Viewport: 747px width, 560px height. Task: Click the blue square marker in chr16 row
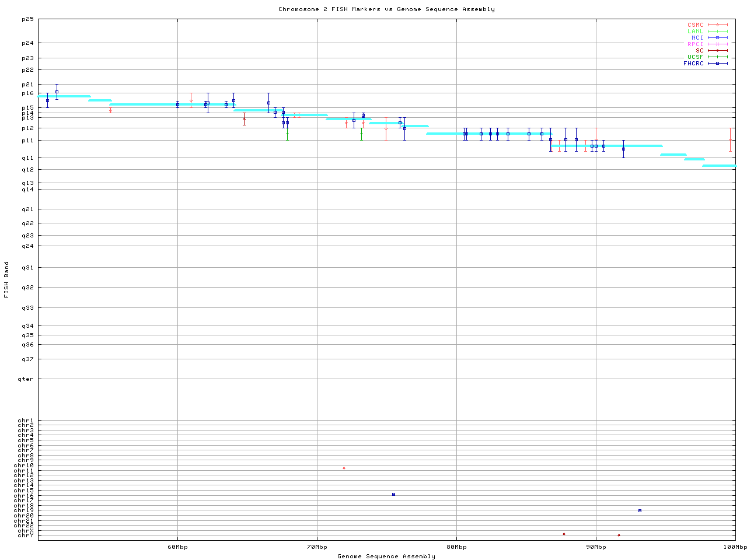(x=393, y=494)
